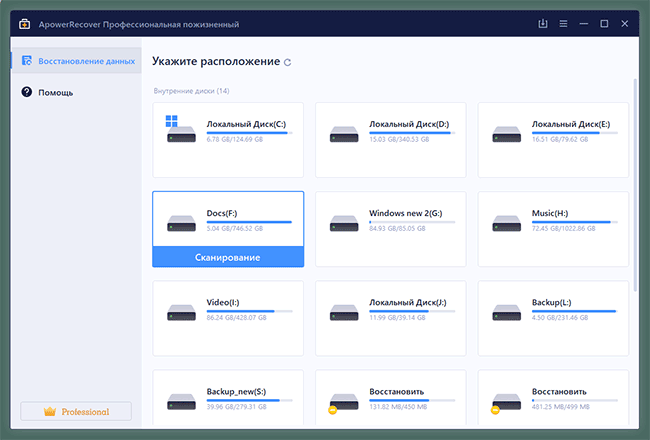This screenshot has width=650, height=440.
Task: Maximize the ApowerRecover window
Action: (x=604, y=24)
